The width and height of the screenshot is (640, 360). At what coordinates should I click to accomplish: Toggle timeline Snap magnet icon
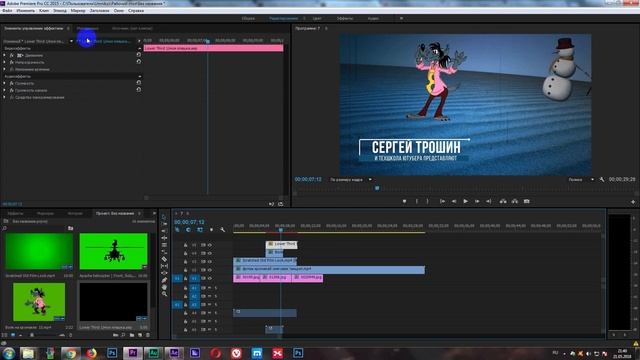point(189,230)
